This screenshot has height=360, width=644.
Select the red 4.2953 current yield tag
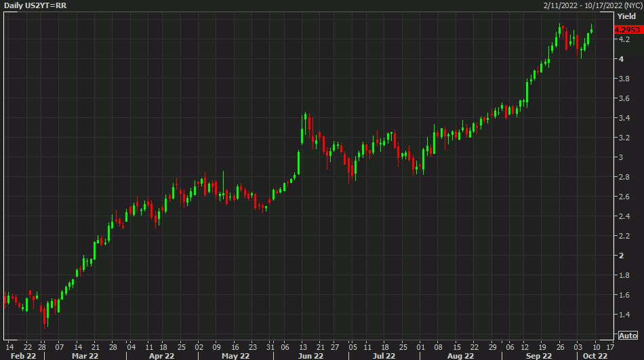(x=628, y=30)
